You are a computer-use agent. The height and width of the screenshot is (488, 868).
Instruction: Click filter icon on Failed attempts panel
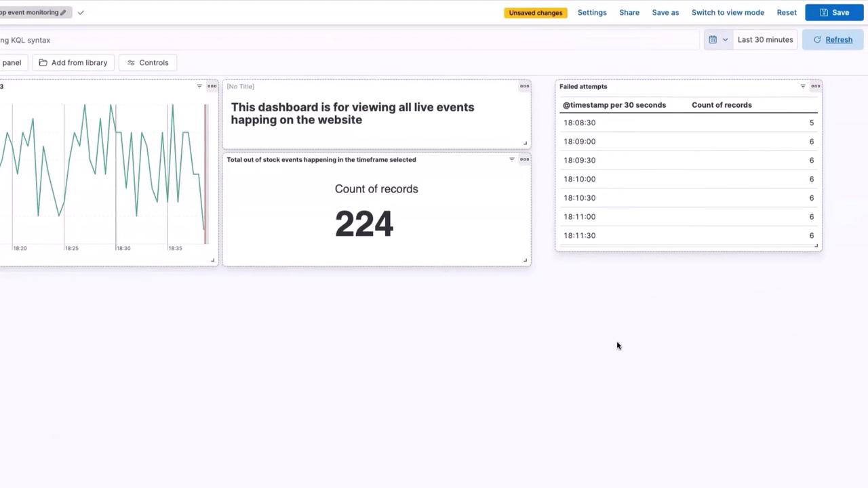[803, 86]
